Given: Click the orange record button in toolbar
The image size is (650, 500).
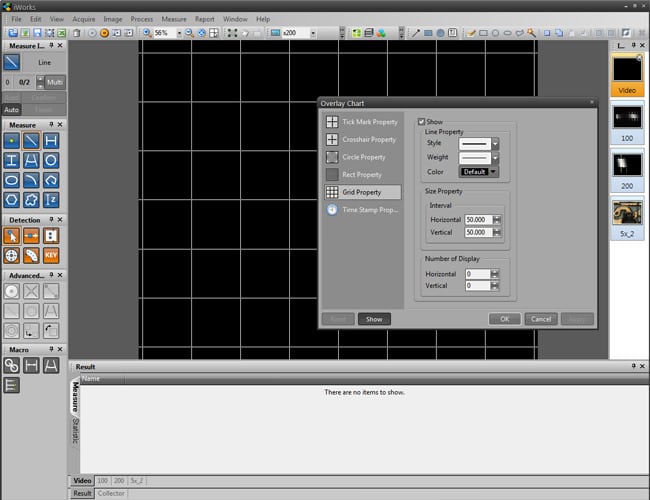Looking at the screenshot, I should (104, 33).
